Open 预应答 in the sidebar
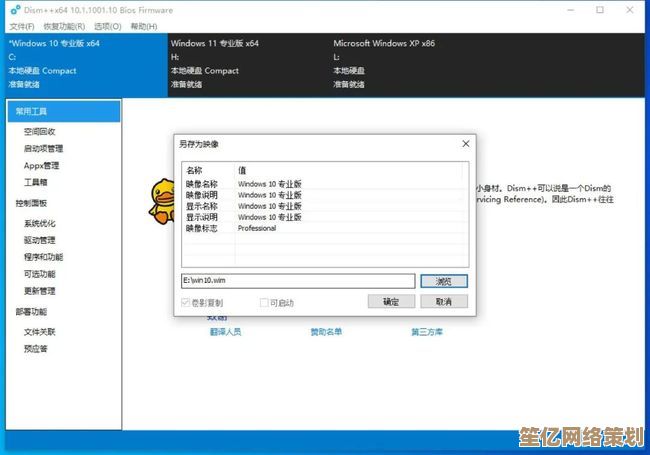Image resolution: width=650 pixels, height=455 pixels. 36,349
